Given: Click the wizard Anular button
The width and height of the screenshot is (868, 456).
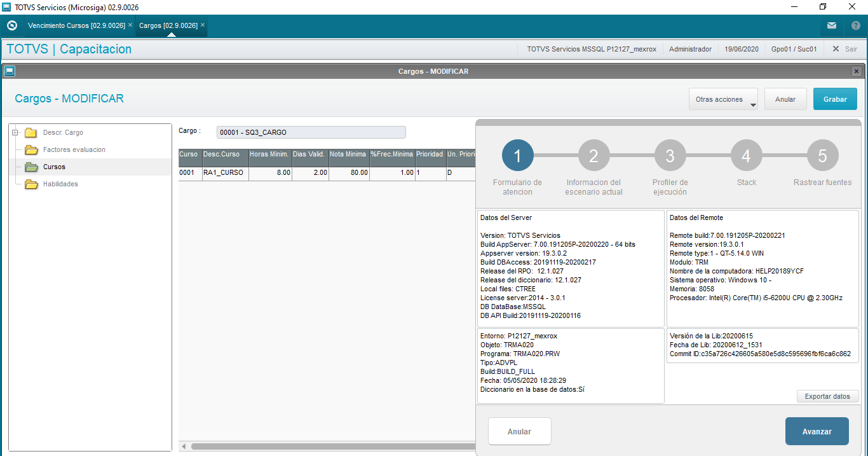Looking at the screenshot, I should (x=519, y=431).
